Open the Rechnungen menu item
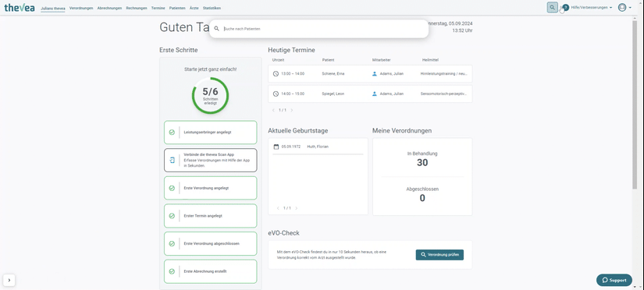The width and height of the screenshot is (644, 290). pos(137,9)
